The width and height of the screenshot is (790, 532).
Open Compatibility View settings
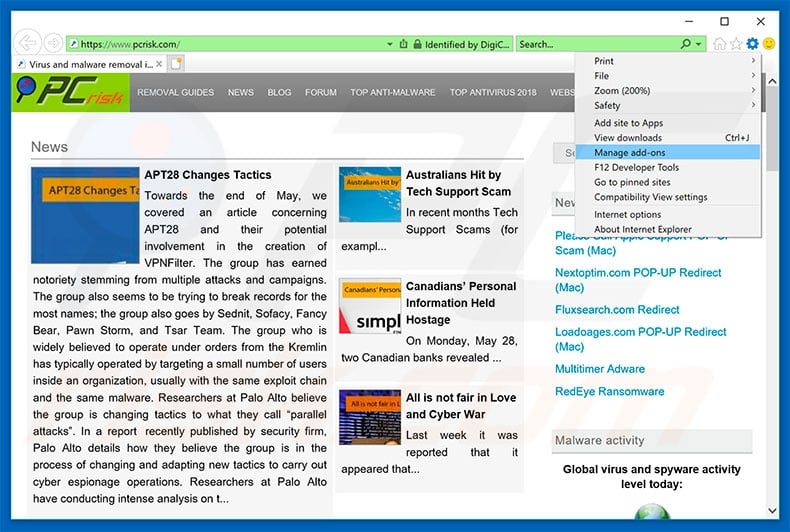coord(668,197)
